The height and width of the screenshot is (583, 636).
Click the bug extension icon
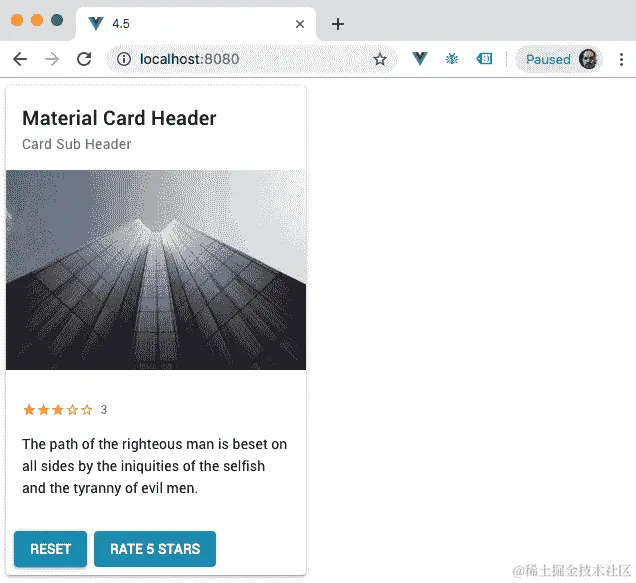point(451,59)
